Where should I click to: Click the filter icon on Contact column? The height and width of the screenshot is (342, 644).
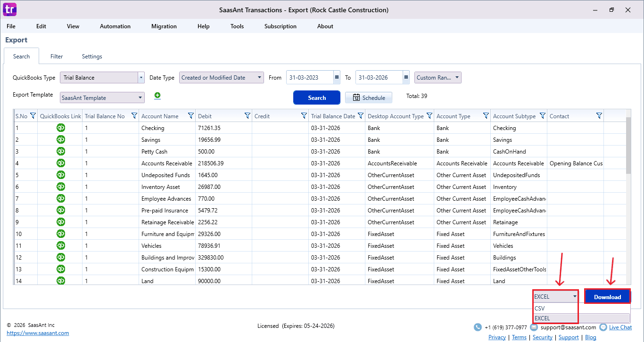click(x=599, y=115)
